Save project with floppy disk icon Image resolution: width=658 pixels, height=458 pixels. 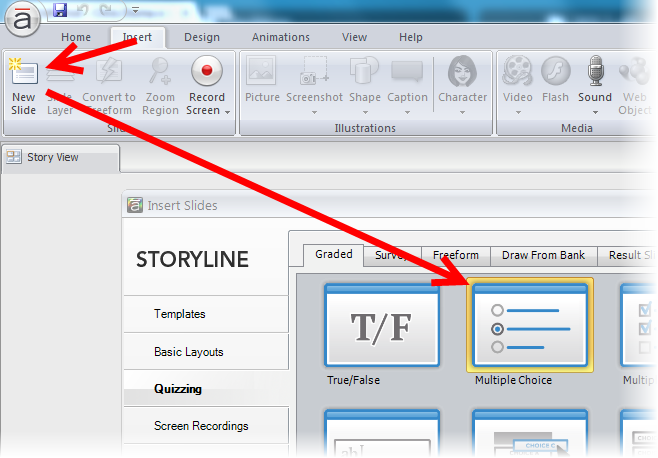tap(60, 10)
